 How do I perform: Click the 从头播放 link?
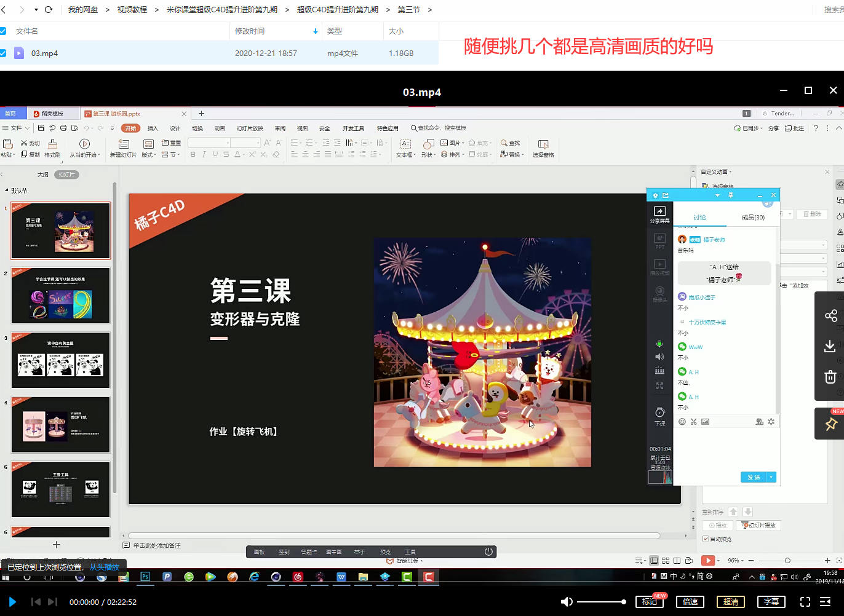[104, 567]
